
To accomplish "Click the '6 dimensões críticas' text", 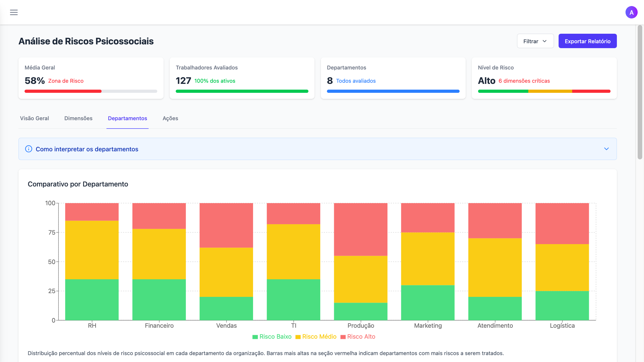I will (x=524, y=81).
